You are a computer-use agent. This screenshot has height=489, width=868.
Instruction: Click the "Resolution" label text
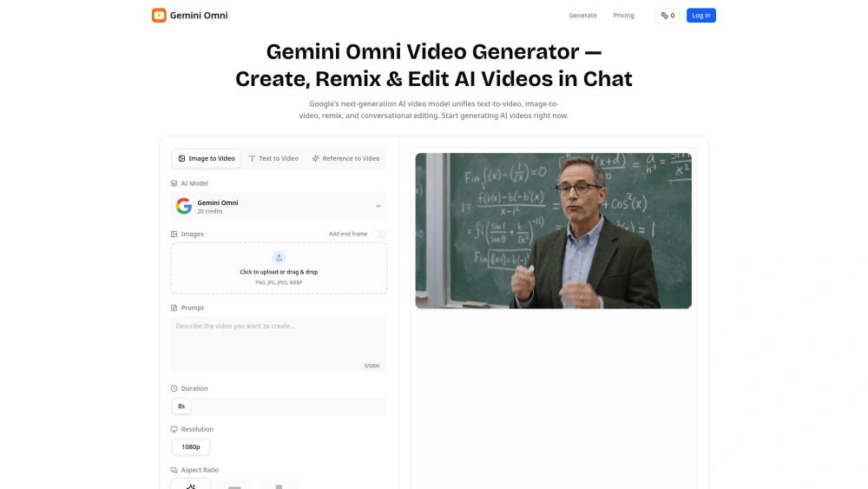pyautogui.click(x=197, y=429)
